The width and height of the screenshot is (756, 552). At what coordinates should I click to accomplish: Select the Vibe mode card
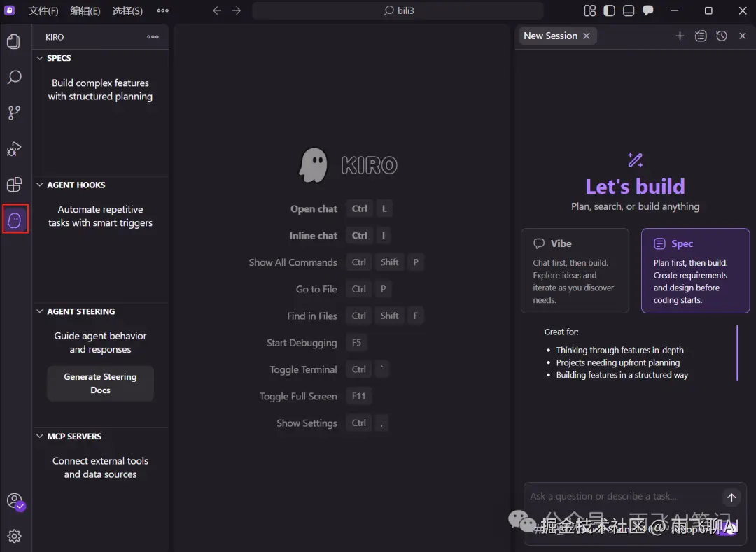(575, 271)
